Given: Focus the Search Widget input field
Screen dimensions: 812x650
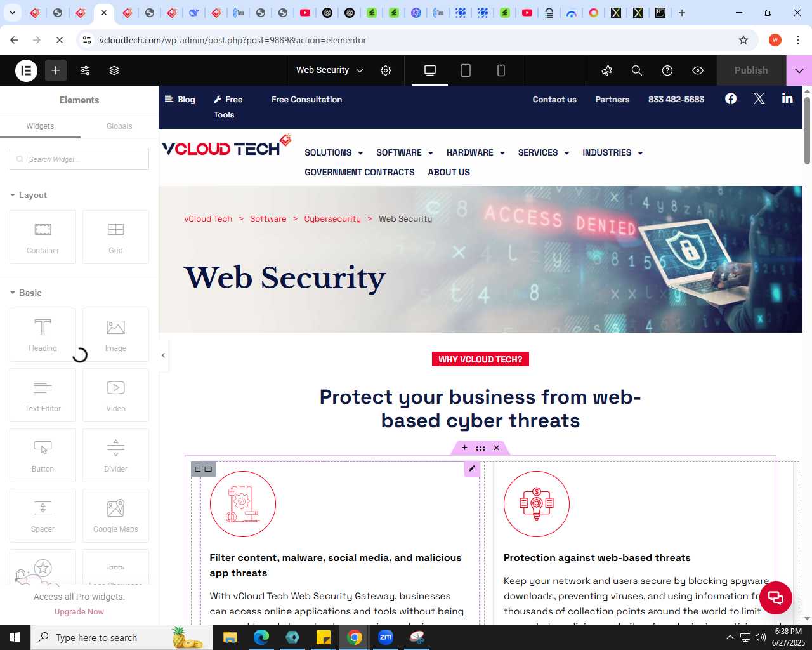Looking at the screenshot, I should click(79, 159).
